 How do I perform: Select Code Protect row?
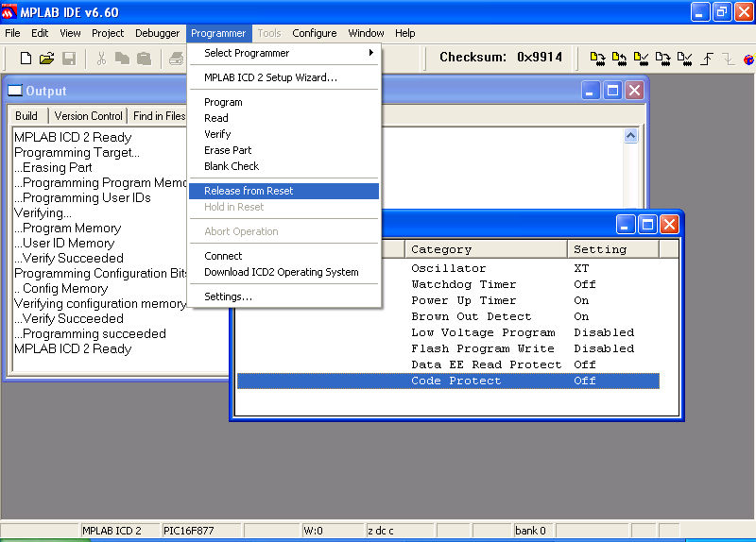click(448, 381)
